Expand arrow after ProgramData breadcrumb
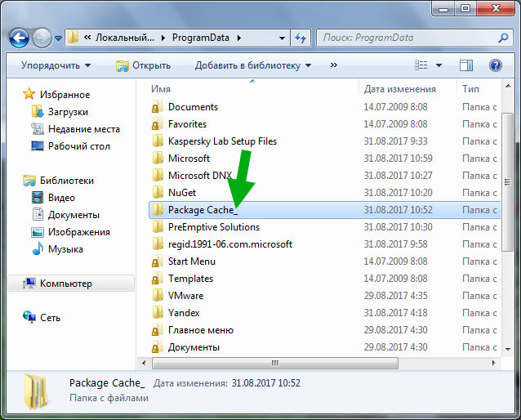521x420 pixels. coord(239,38)
